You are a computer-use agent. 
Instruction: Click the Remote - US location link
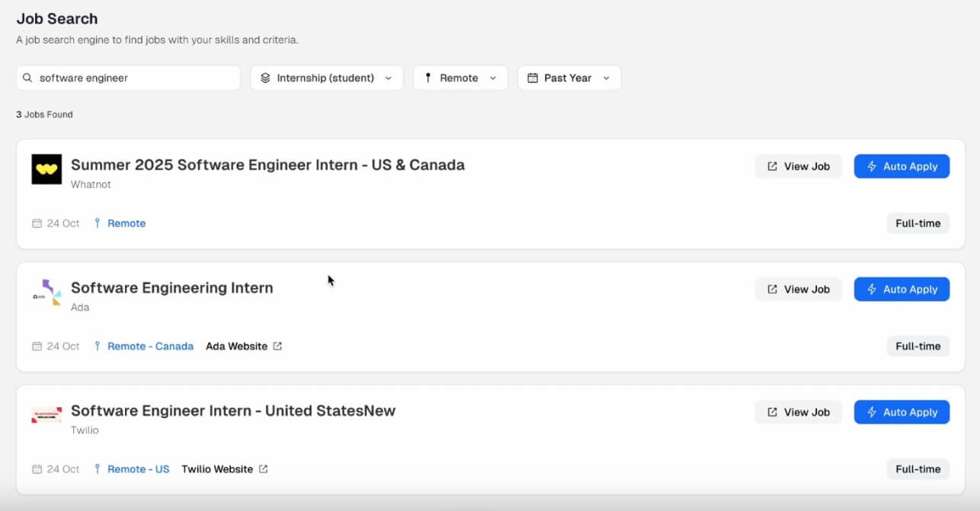(138, 469)
